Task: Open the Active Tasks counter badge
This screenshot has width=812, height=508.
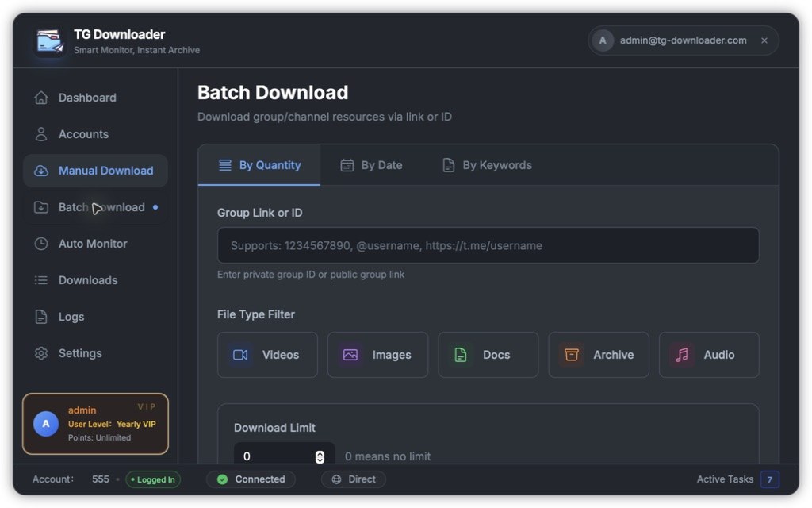Action: click(x=769, y=479)
